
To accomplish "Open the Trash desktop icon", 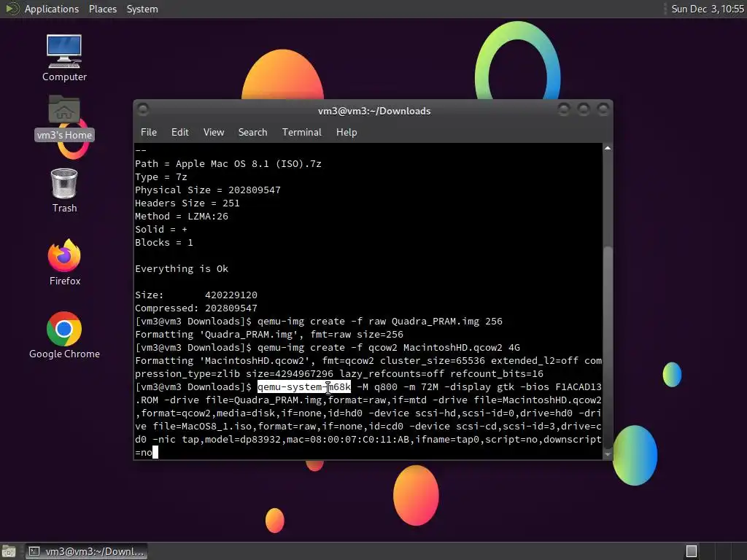I will [x=64, y=190].
